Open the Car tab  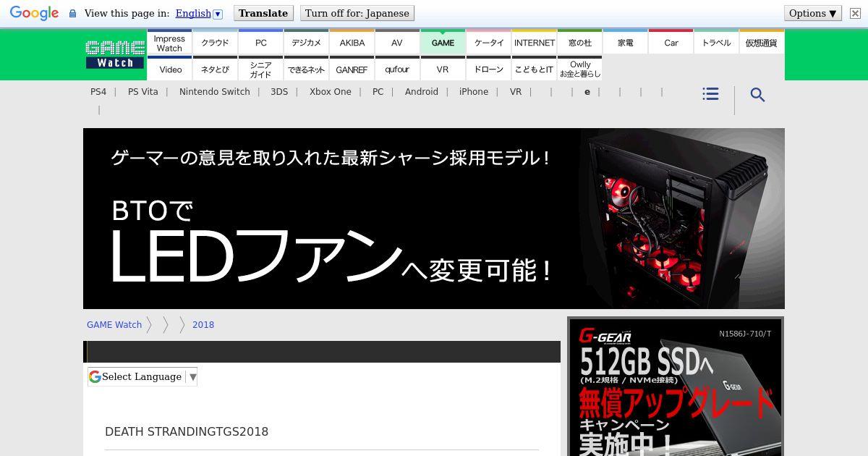click(671, 43)
